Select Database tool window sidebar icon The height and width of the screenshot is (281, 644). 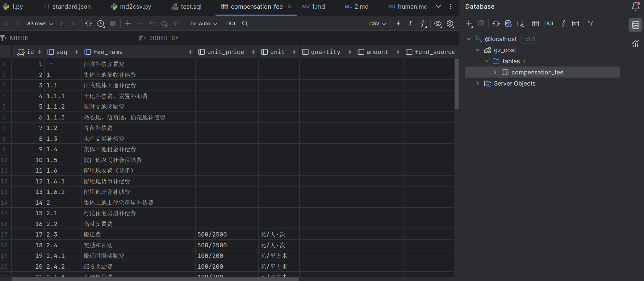pos(636,25)
